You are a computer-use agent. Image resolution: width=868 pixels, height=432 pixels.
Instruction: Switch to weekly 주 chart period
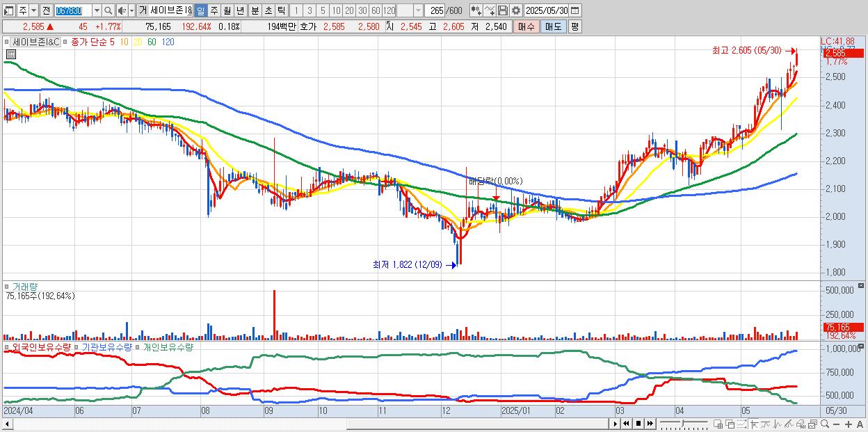tap(214, 10)
